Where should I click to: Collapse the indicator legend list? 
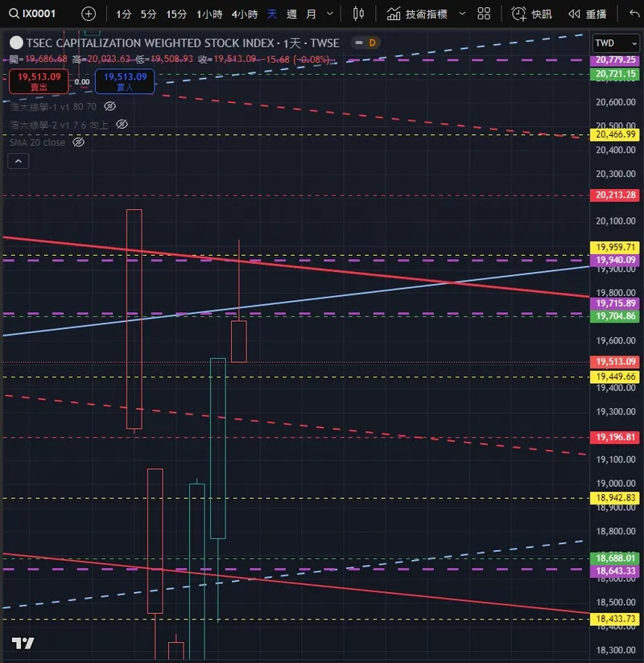pos(19,161)
